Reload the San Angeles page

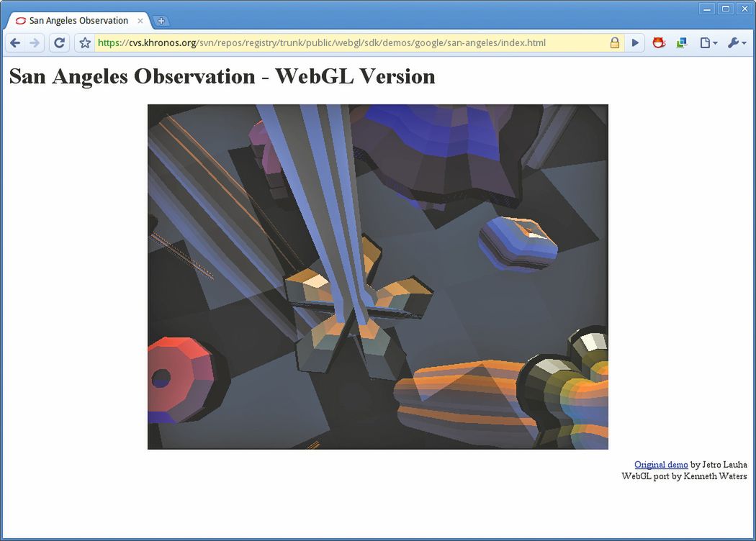pyautogui.click(x=59, y=43)
